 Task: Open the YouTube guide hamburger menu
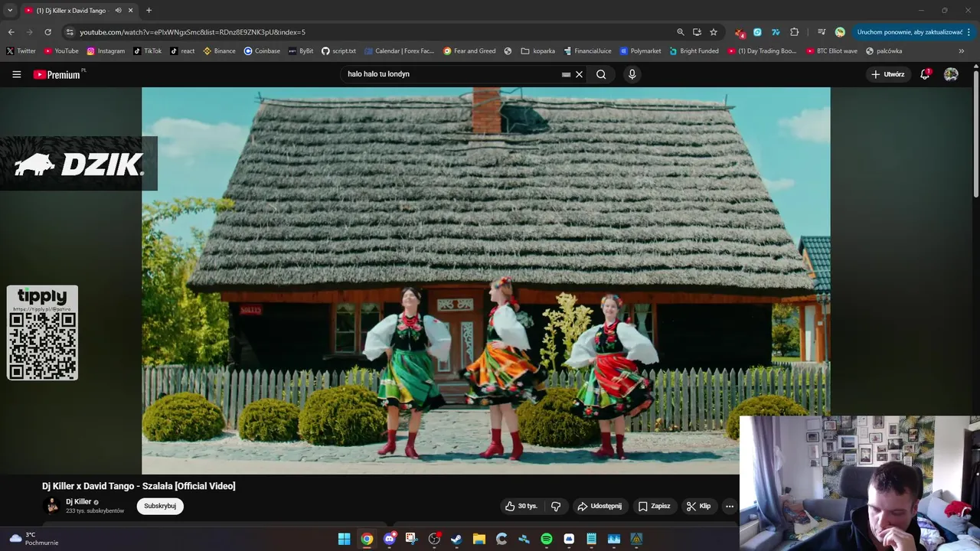16,74
